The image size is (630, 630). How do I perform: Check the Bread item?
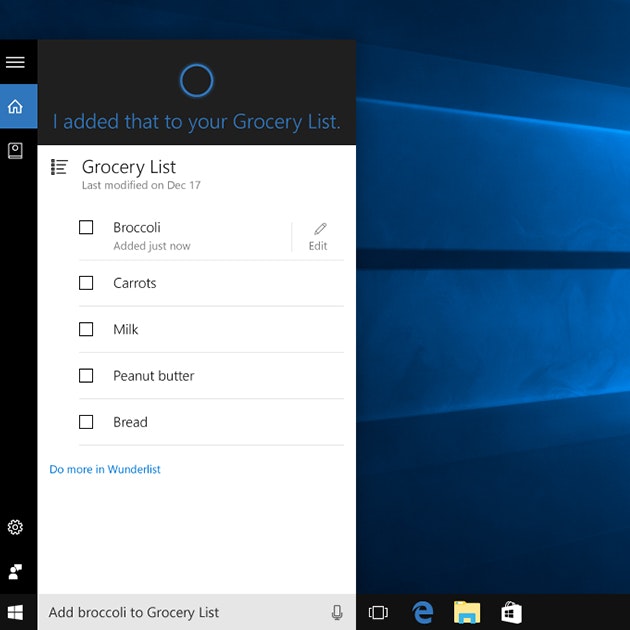pos(86,422)
